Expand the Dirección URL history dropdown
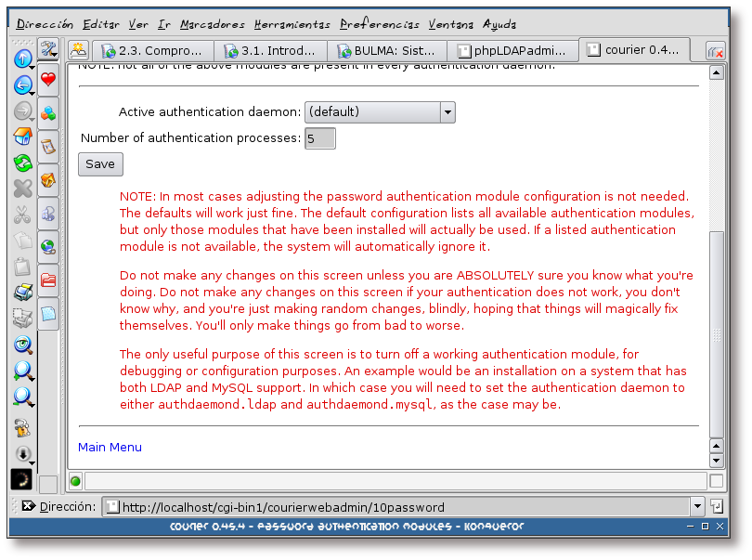Screen dimensions: 752x560 pos(697,507)
